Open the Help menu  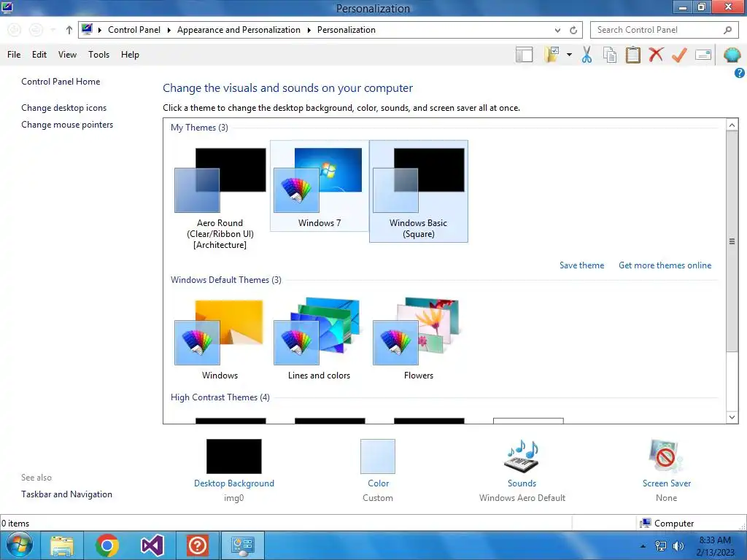[130, 55]
